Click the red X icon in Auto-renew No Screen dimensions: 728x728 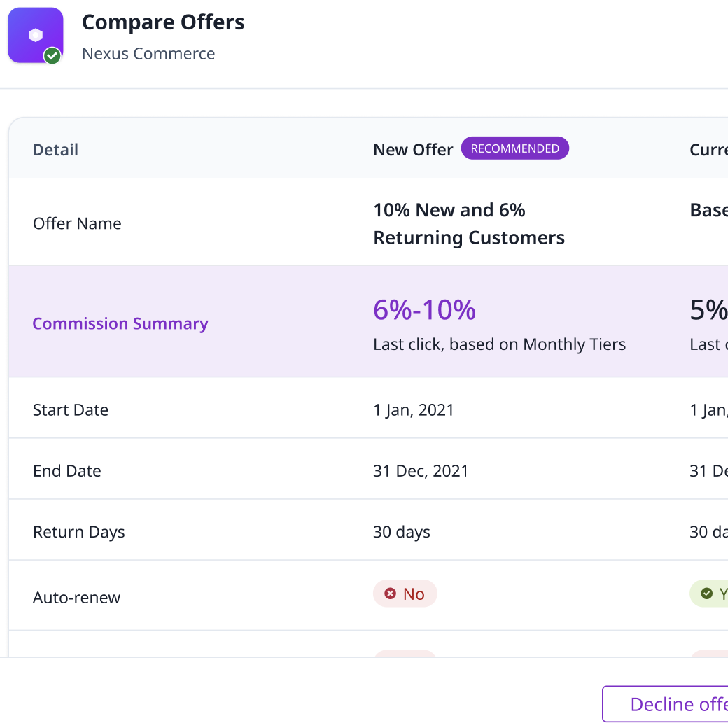391,594
